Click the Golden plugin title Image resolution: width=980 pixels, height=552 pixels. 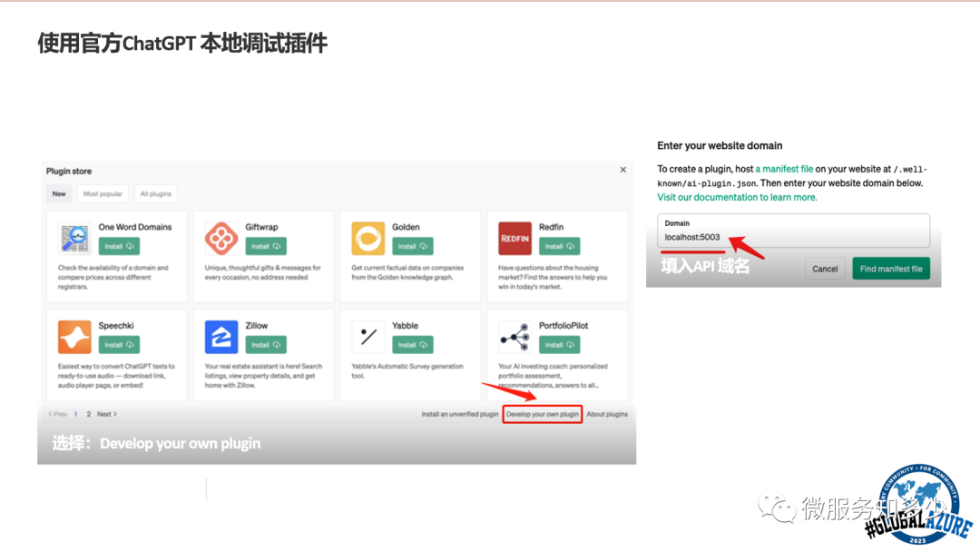click(x=406, y=227)
